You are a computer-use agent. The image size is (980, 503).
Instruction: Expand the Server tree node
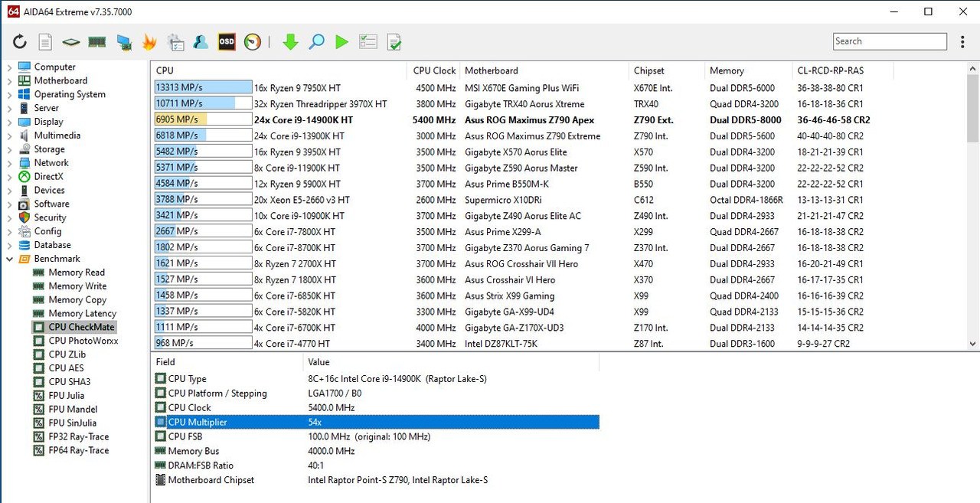(9, 109)
